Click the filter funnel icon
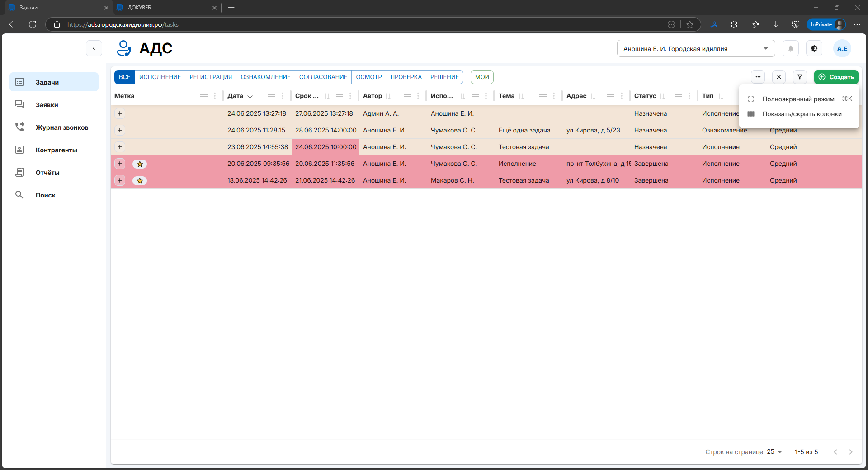868x470 pixels. 799,77
